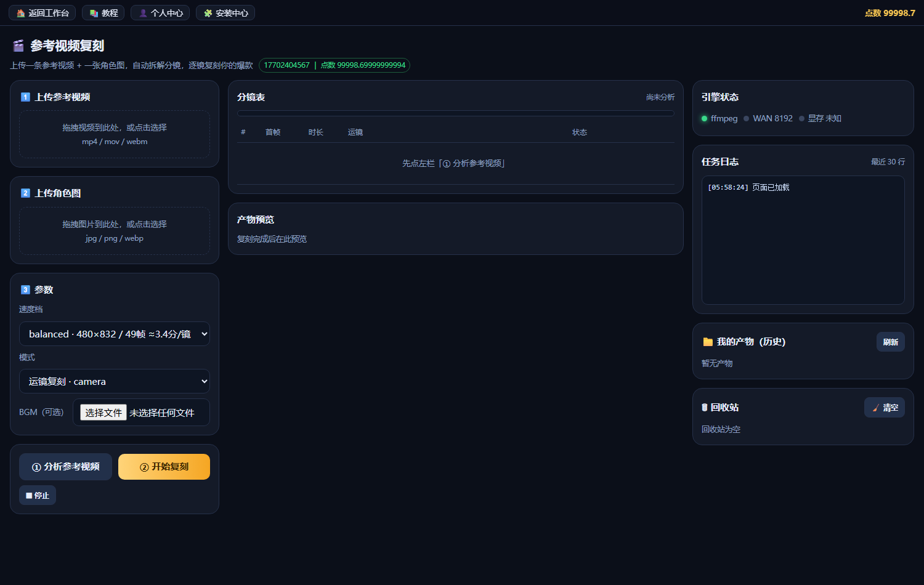The width and height of the screenshot is (924, 585).
Task: Click the number 3 badge by 参数
Action: (x=25, y=290)
